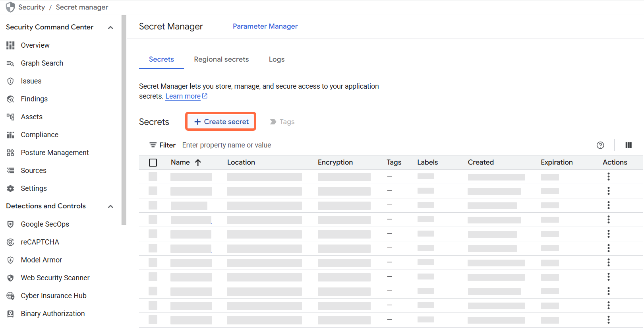Click the Tags button
The height and width of the screenshot is (328, 644).
[282, 122]
